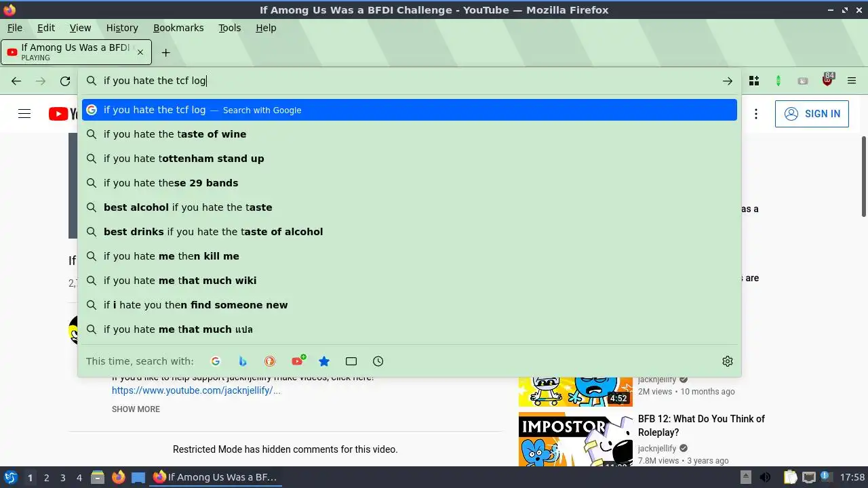The image size is (868, 488).
Task: Launch Firefox from the taskbar launcher
Action: tap(118, 477)
